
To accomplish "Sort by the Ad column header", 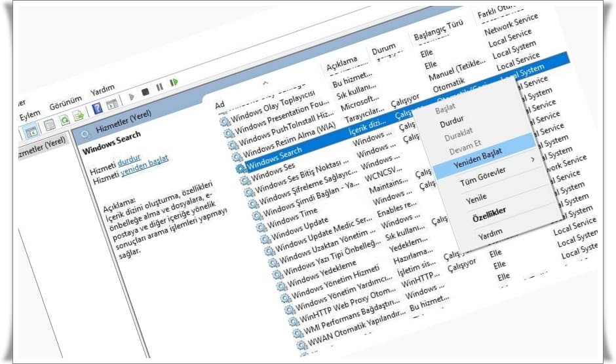I will (220, 104).
